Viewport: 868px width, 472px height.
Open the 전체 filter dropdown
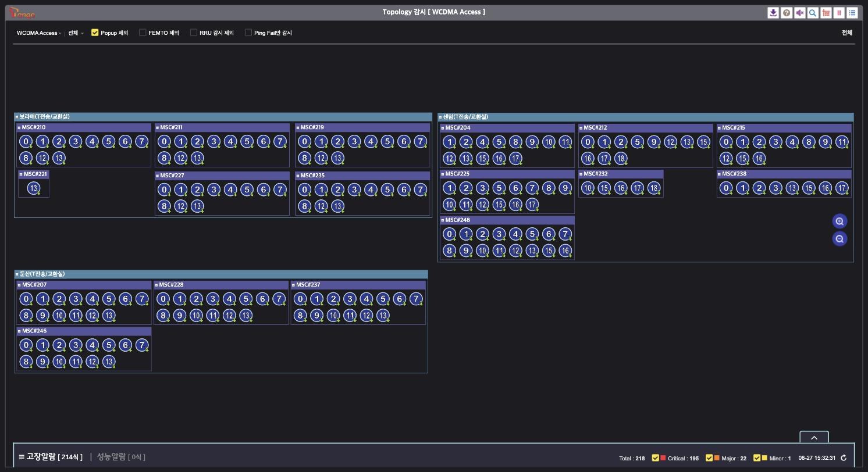pyautogui.click(x=76, y=33)
